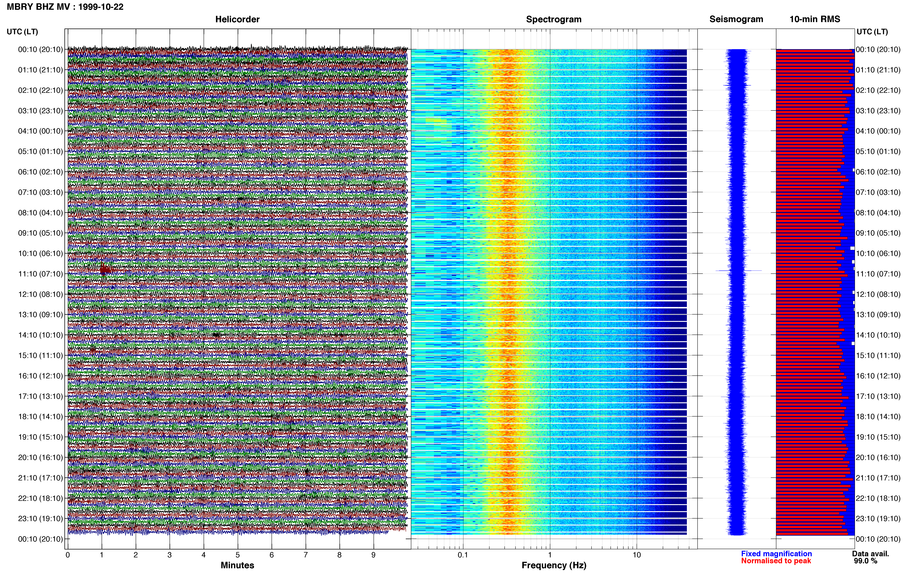
Task: Click the title 'MBRY BHZ MV : 1999-10-22'
Action: [65, 7]
